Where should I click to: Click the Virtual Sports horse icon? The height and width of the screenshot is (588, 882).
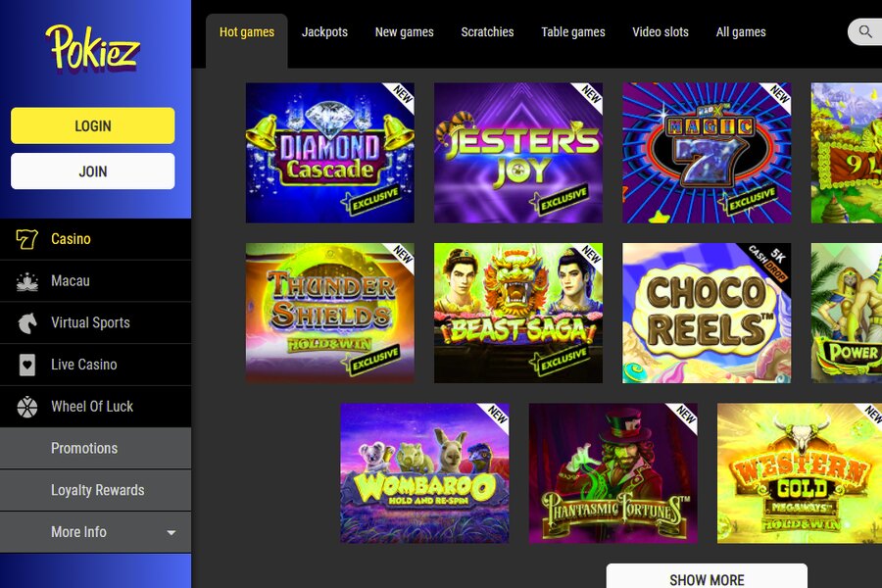tap(27, 323)
